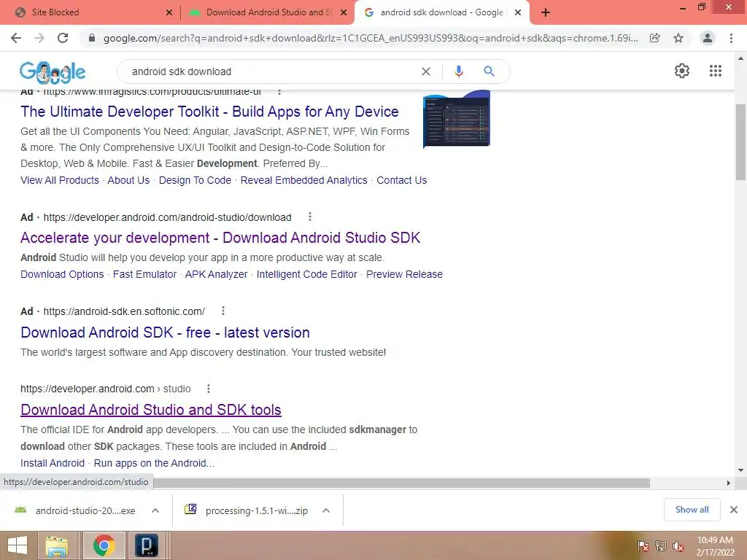Click the Infragistics ad thumbnail image
The image size is (747, 560).
pos(457,119)
